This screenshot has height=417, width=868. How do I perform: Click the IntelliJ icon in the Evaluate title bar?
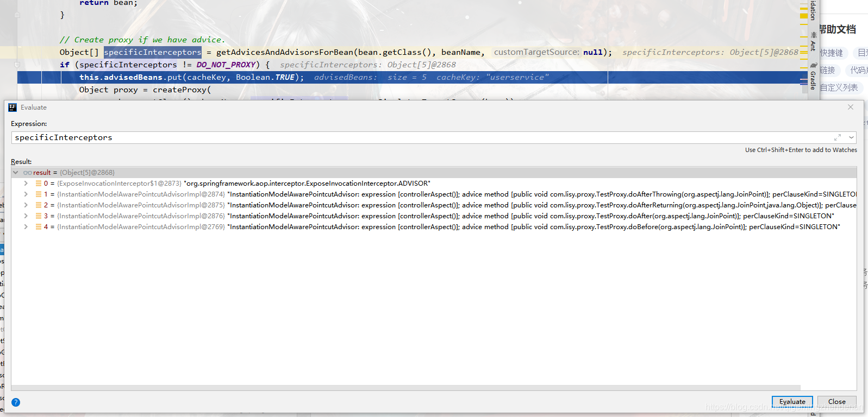pyautogui.click(x=13, y=108)
